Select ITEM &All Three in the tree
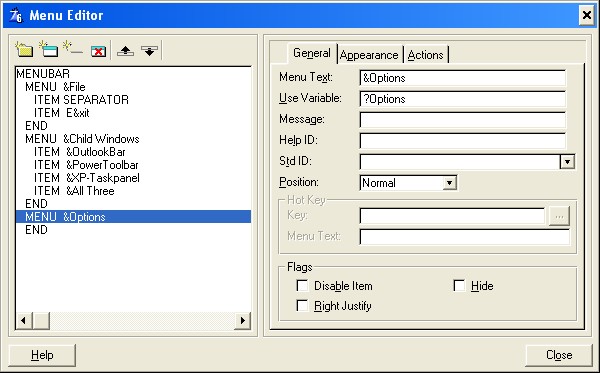The image size is (600, 373). (74, 191)
